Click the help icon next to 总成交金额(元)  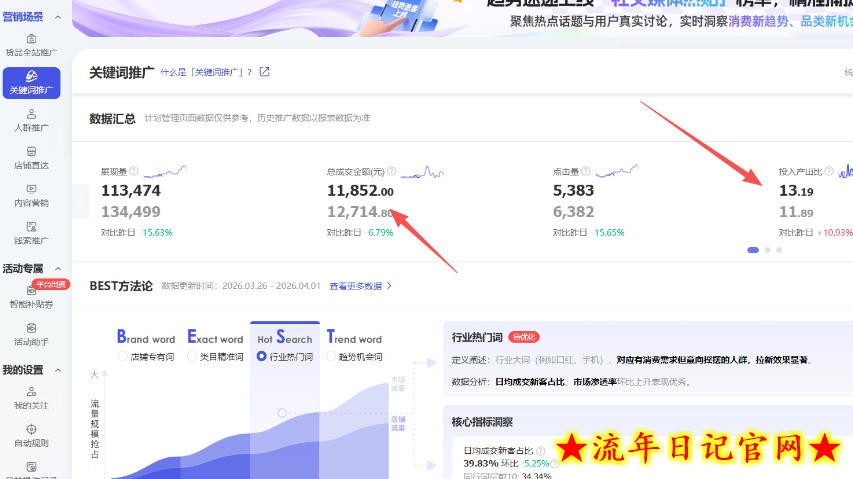tap(392, 171)
